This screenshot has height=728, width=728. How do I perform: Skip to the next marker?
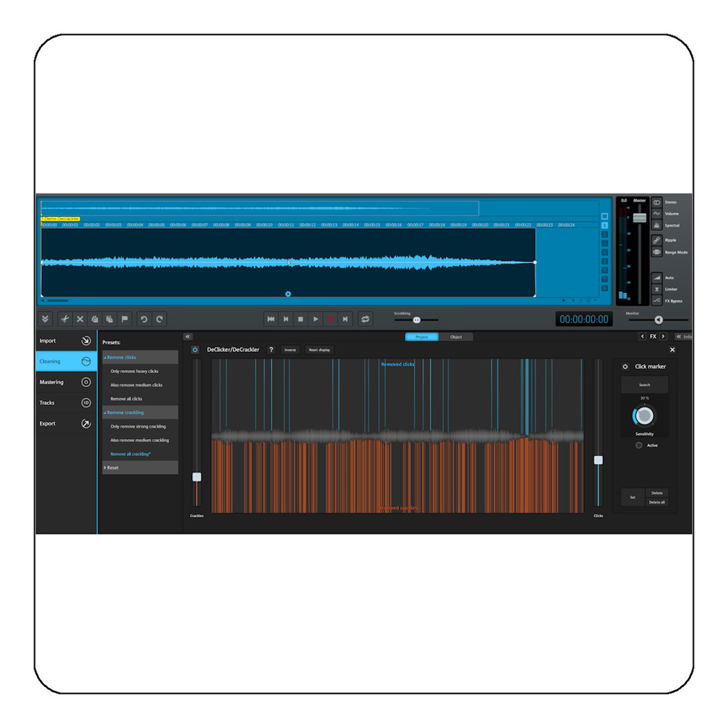(x=345, y=319)
